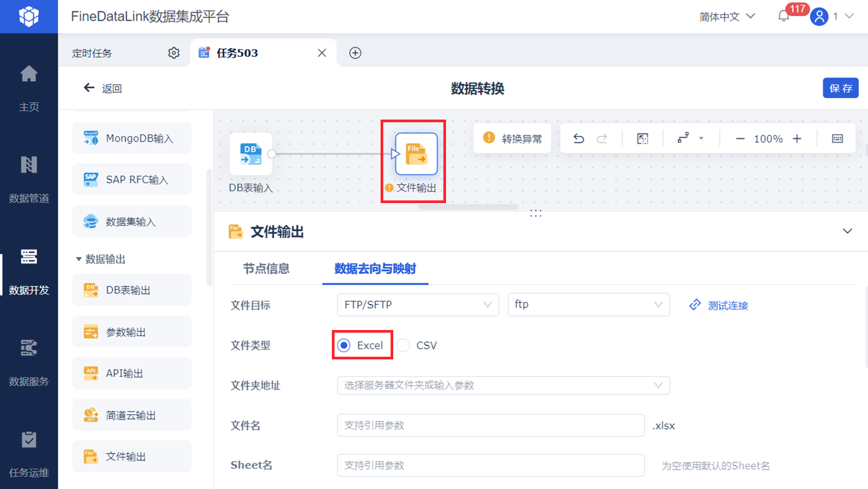Click the canvas horizontal scrollbar
Screen dimensions: 868x489
[468, 207]
